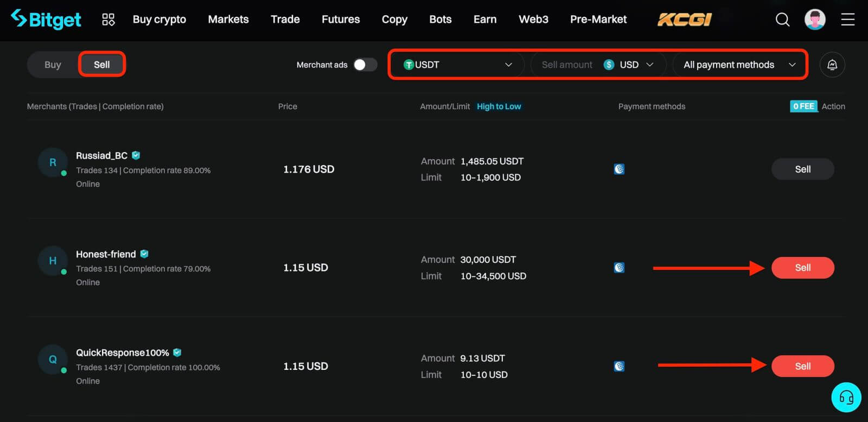
Task: Open the USD currency dropdown
Action: point(636,65)
